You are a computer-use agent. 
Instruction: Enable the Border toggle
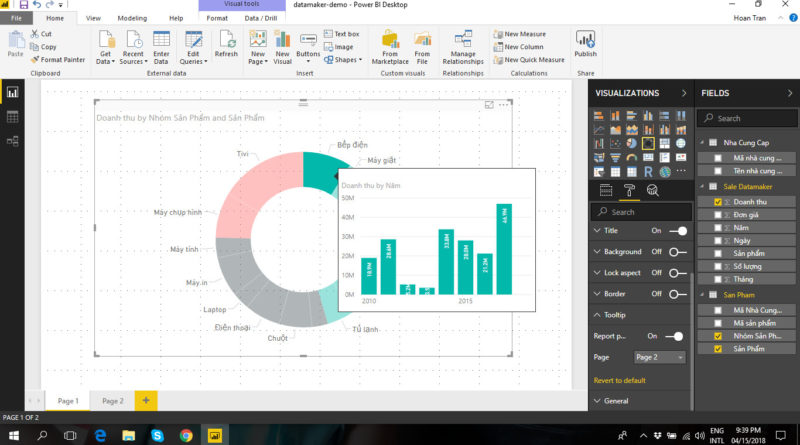click(678, 294)
